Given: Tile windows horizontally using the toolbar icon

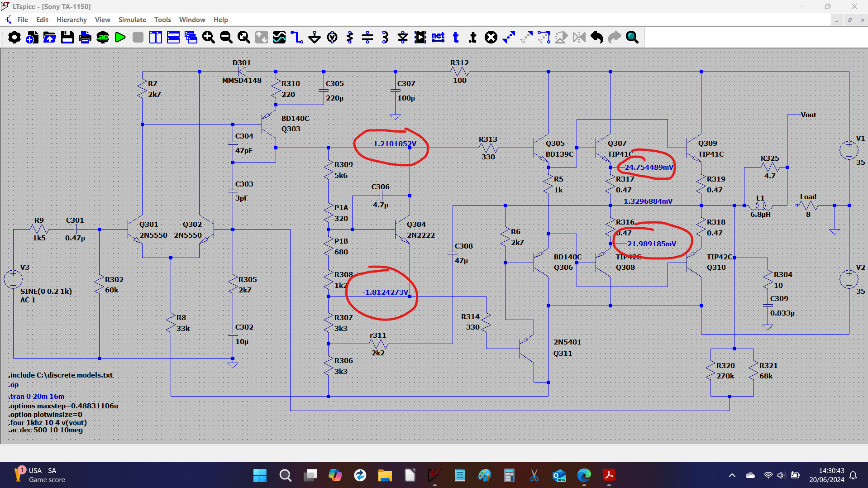Looking at the screenshot, I should 173,37.
